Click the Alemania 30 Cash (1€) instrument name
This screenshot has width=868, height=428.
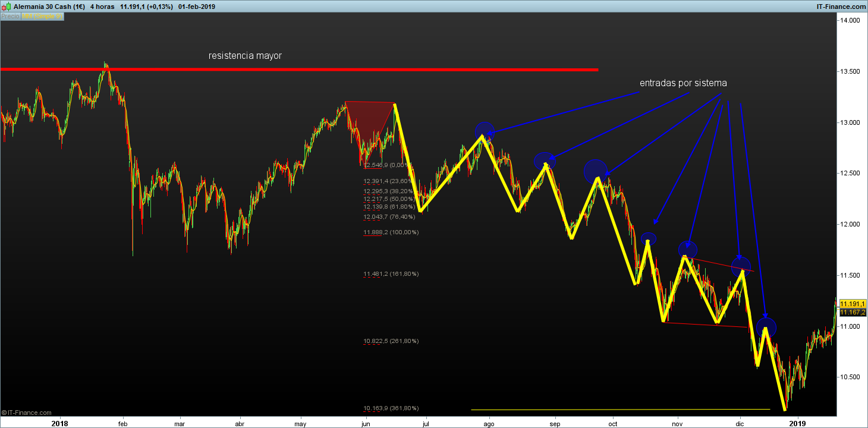(50, 7)
